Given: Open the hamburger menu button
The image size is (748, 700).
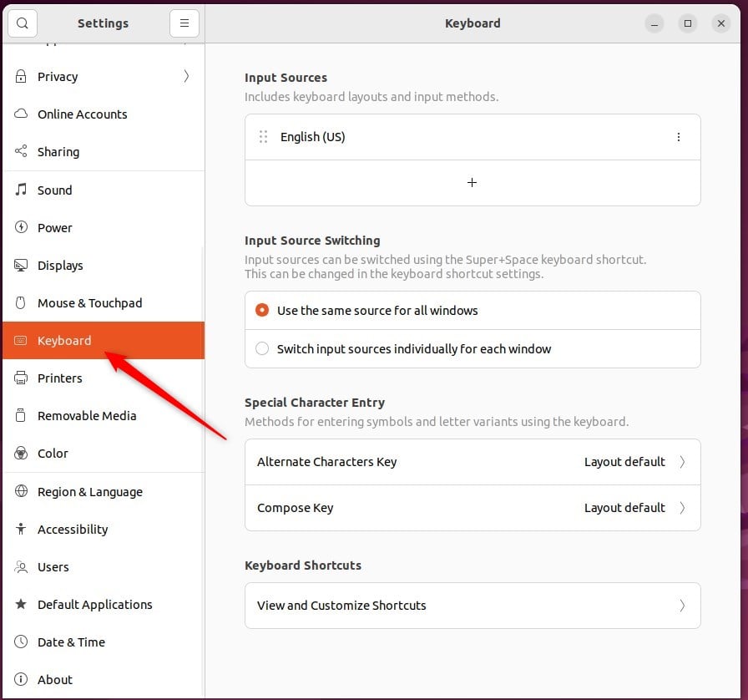Looking at the screenshot, I should 184,23.
